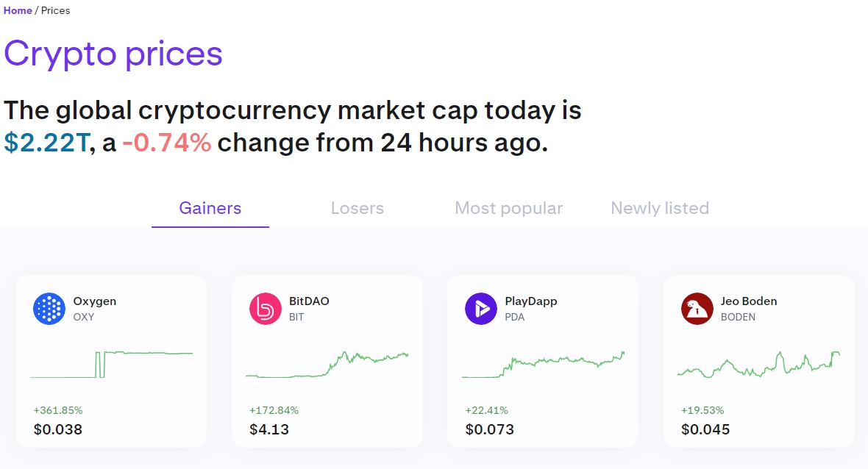
Task: Select the PlayDapp coin name
Action: tap(531, 301)
